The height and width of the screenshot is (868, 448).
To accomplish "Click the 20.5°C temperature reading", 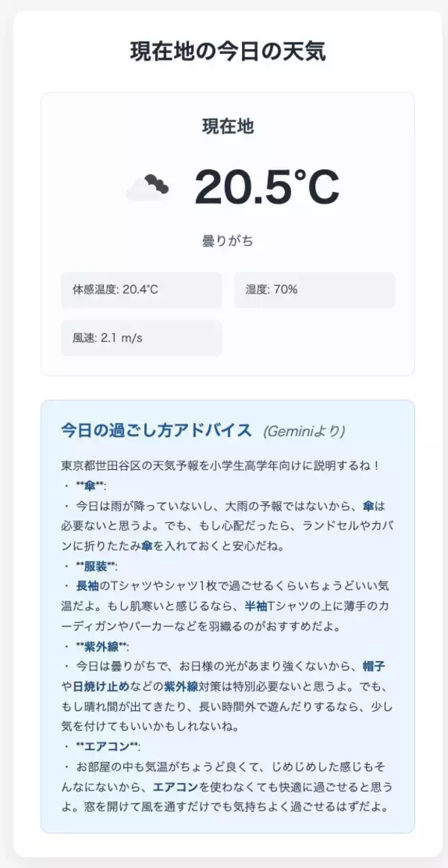I will (x=267, y=187).
